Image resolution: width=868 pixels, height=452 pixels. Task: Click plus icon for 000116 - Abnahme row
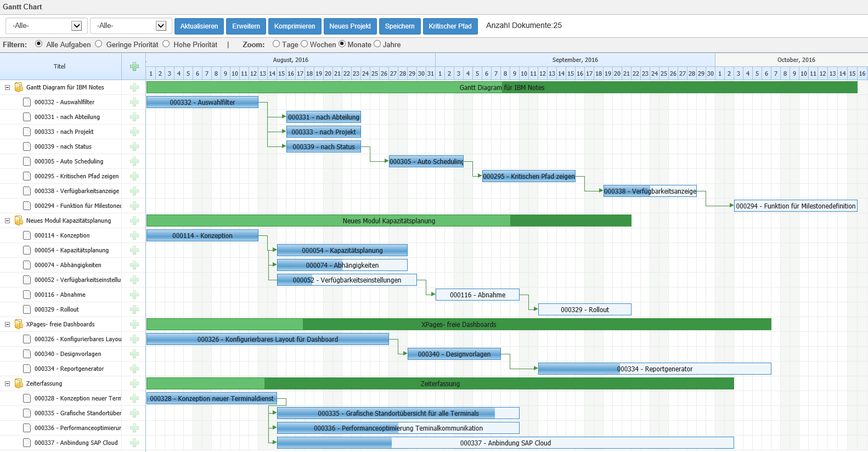pyautogui.click(x=134, y=295)
